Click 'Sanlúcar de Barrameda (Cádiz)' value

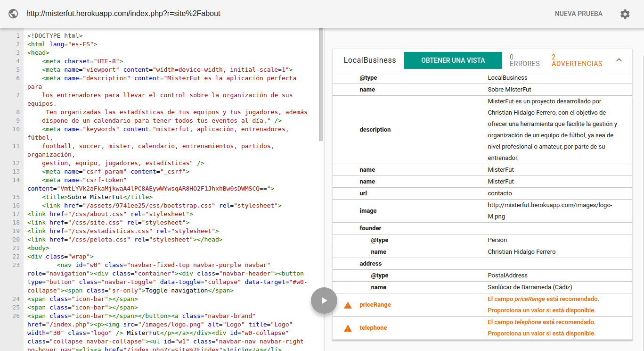[x=530, y=287]
